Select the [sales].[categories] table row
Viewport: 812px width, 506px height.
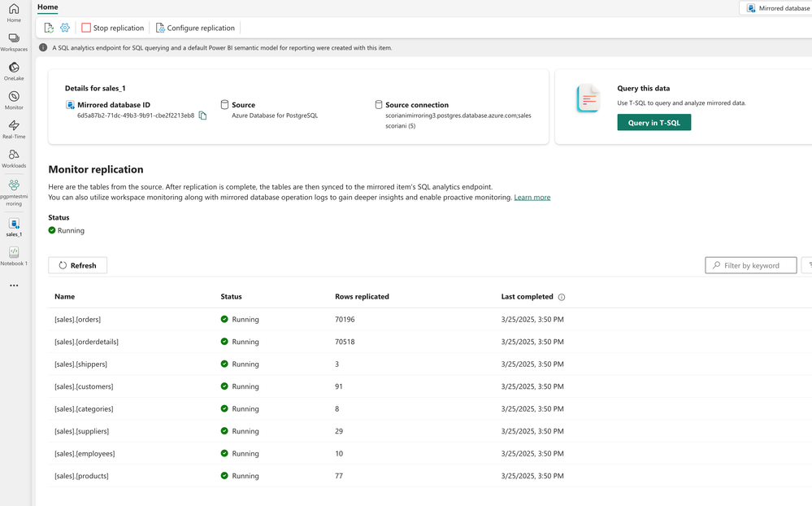pyautogui.click(x=430, y=408)
